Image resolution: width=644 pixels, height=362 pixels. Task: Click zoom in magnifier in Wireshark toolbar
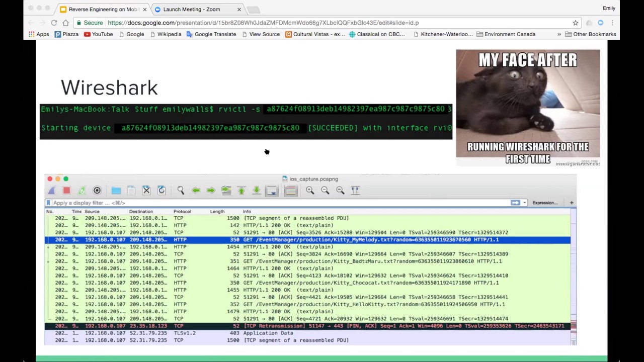point(310,190)
